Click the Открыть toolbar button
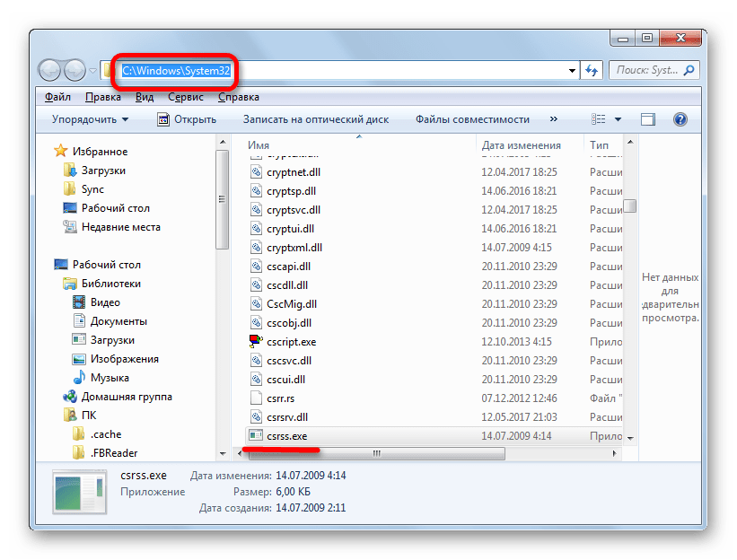The image size is (737, 560). point(187,119)
